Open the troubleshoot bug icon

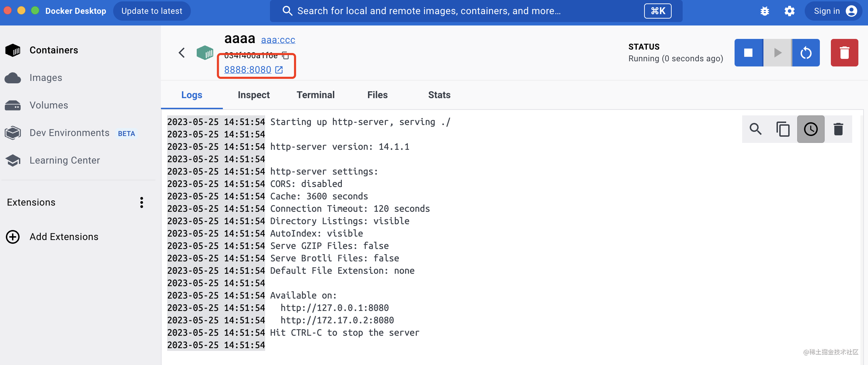764,11
